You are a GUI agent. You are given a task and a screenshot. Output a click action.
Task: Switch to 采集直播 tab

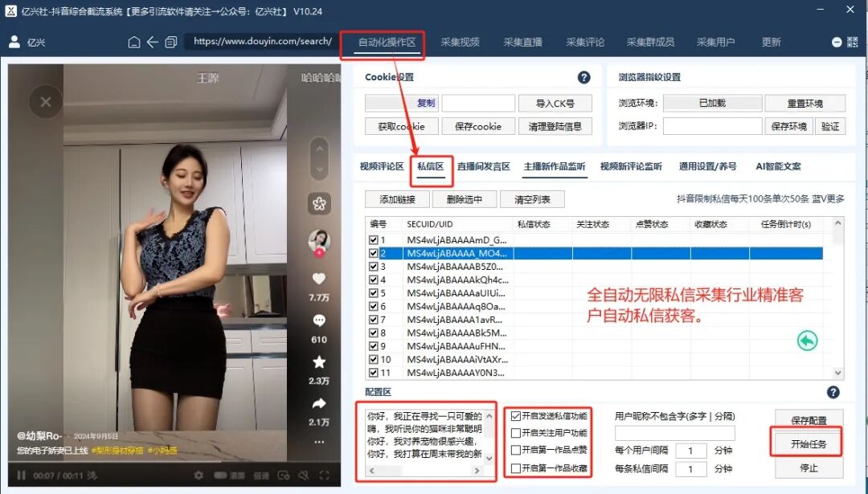coord(522,42)
